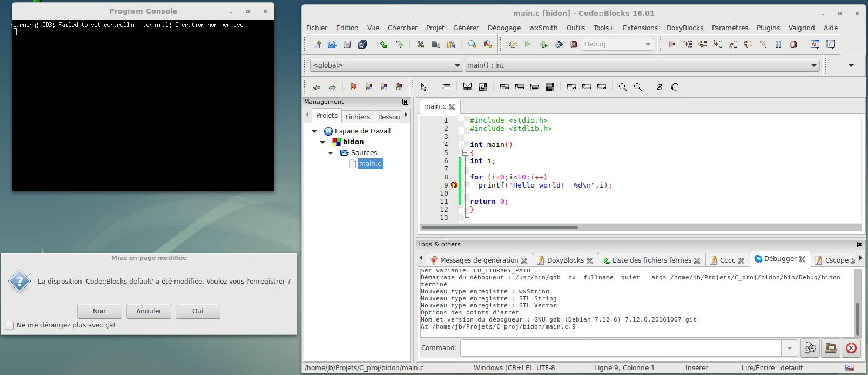This screenshot has width=868, height=375.
Task: Click the flag icon in status bar
Action: (x=850, y=368)
